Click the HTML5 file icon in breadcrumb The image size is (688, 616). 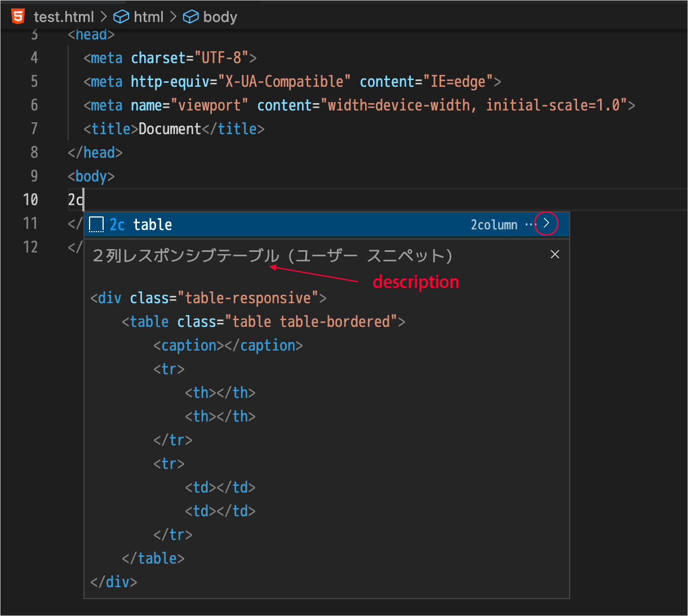point(18,16)
